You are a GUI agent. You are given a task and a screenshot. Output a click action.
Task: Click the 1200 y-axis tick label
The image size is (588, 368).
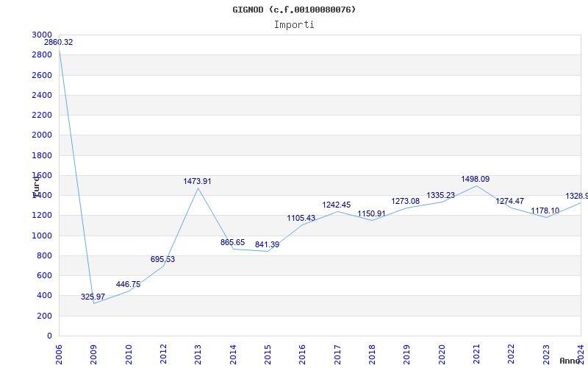(x=42, y=216)
